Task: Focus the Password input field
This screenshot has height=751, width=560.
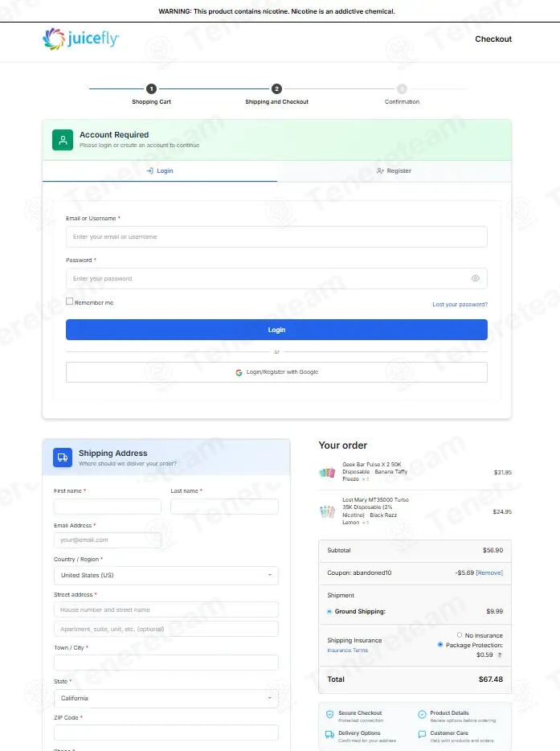Action: point(276,278)
